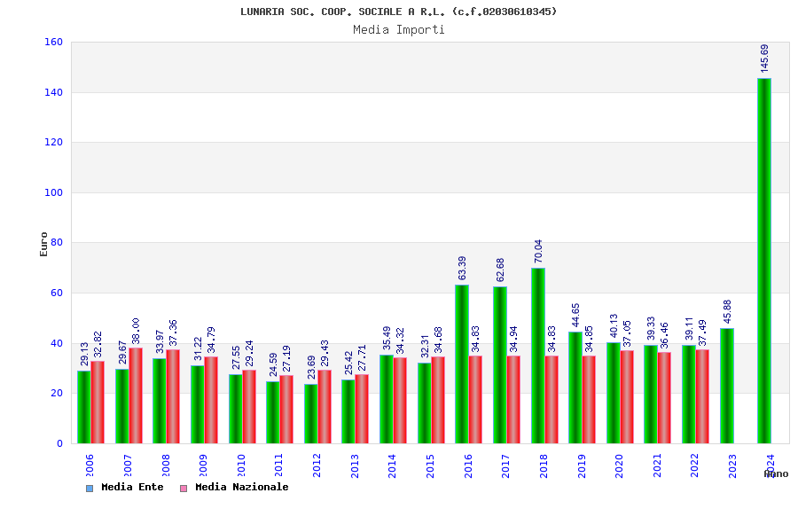Viewport: 798px width, 532px height.
Task: Click the chart title LUNARIA SOC. COOP. SOCIALE
Action: [398, 12]
